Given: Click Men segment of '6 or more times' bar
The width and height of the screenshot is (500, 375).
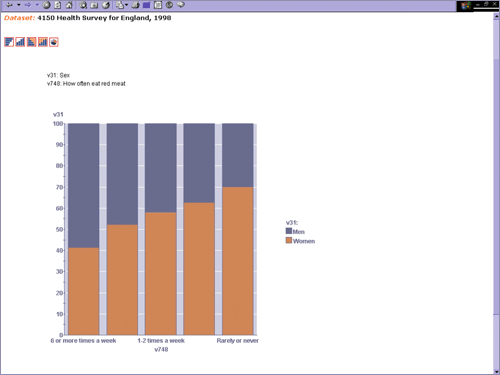Looking at the screenshot, I should [x=84, y=185].
